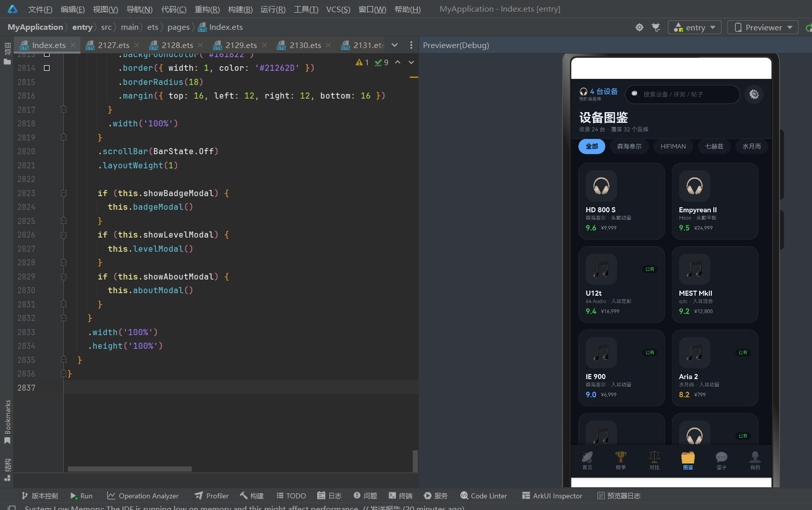Screen dimensions: 812x510
Task: Open the Run tool window
Action: tap(81, 496)
